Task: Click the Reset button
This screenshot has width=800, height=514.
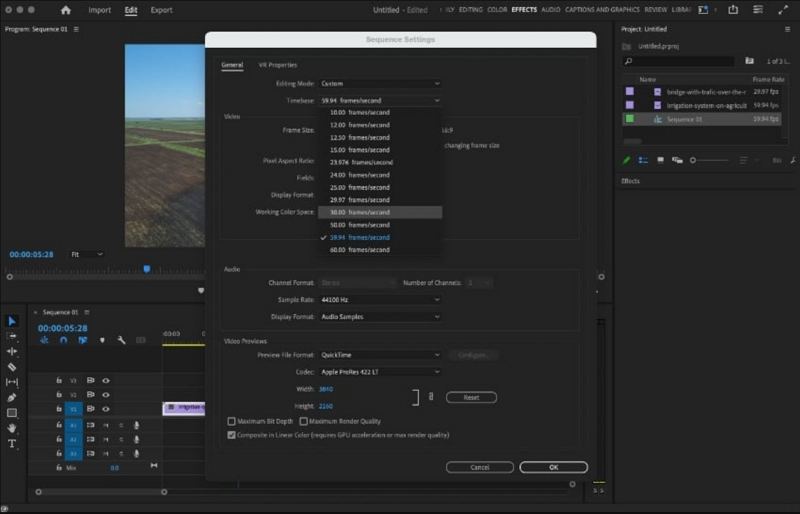Action: pos(471,397)
